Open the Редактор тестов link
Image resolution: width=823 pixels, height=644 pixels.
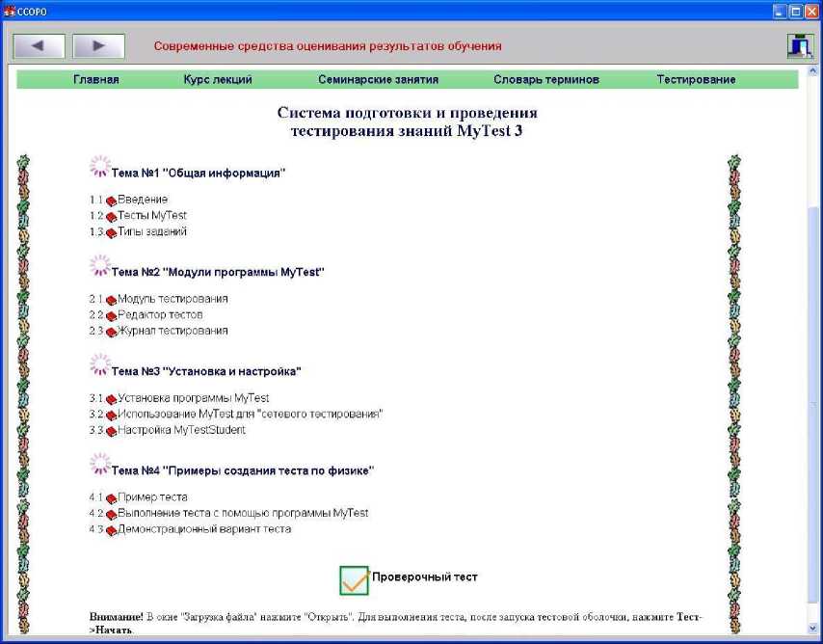160,314
